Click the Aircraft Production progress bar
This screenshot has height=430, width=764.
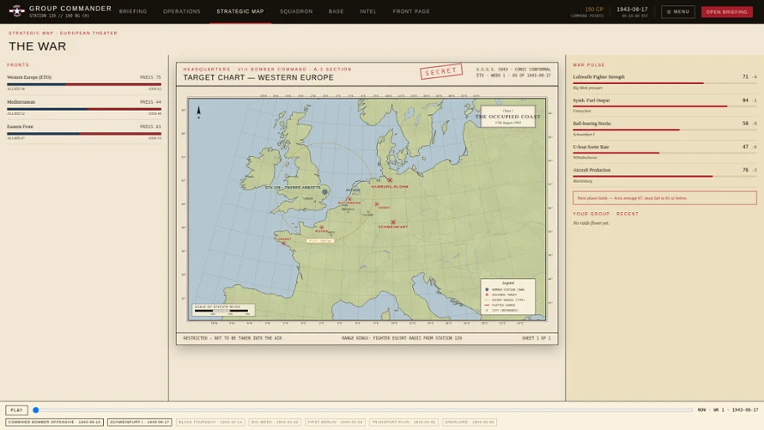pyautogui.click(x=665, y=176)
